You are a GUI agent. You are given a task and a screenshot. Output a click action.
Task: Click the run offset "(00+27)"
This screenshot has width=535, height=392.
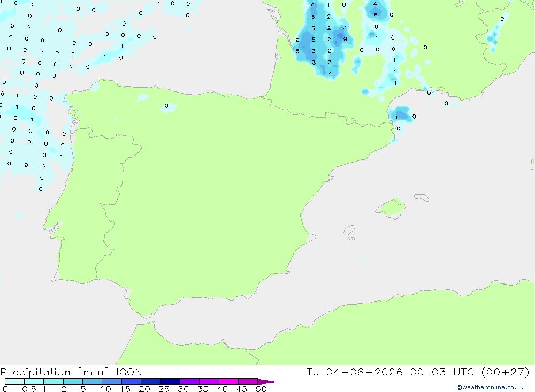pyautogui.click(x=506, y=372)
